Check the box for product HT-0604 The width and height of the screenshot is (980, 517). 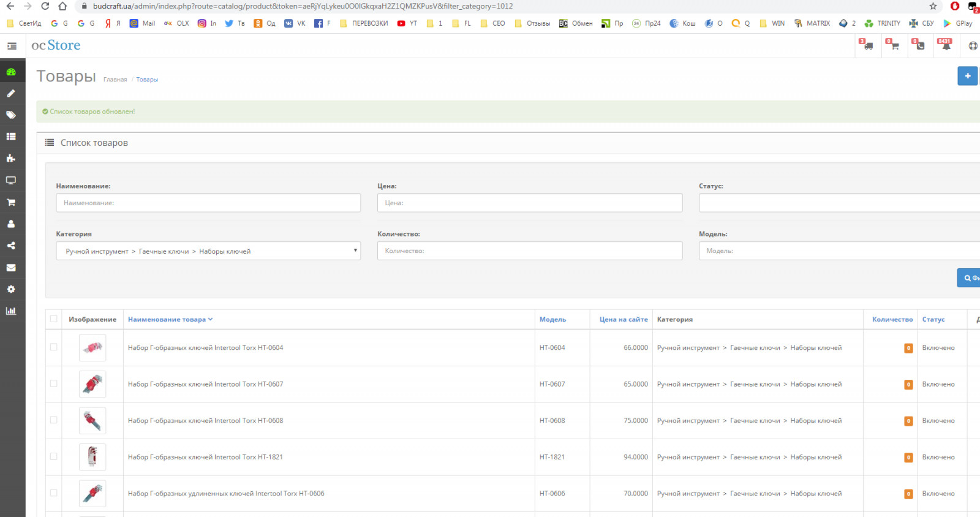[54, 347]
